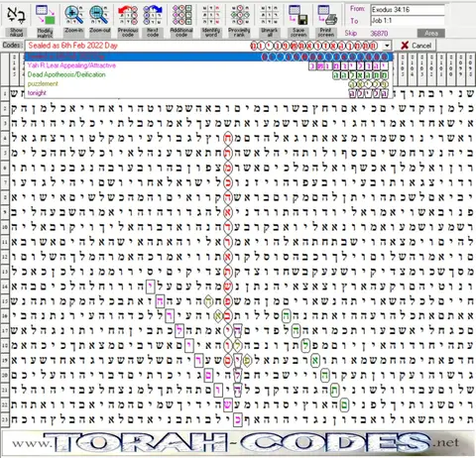Select 'tonight' code entry
The width and height of the screenshot is (476, 458).
click(x=208, y=93)
